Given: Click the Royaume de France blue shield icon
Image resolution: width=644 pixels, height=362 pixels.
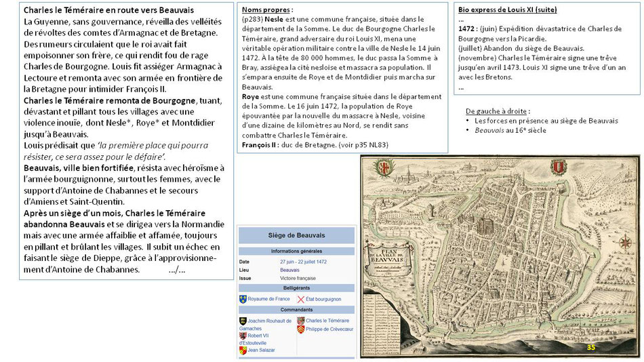Looking at the screenshot, I should (243, 299).
